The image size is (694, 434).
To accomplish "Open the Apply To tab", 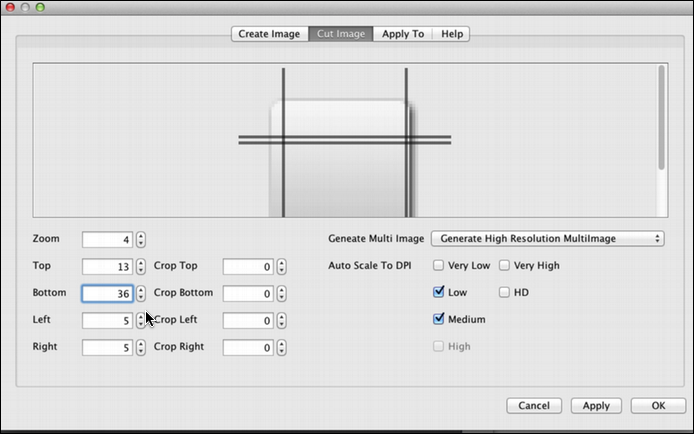I will click(403, 34).
